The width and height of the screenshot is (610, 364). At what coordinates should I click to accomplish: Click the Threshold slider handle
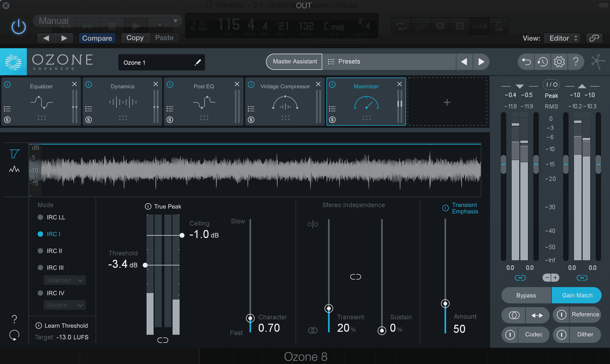pyautogui.click(x=145, y=265)
